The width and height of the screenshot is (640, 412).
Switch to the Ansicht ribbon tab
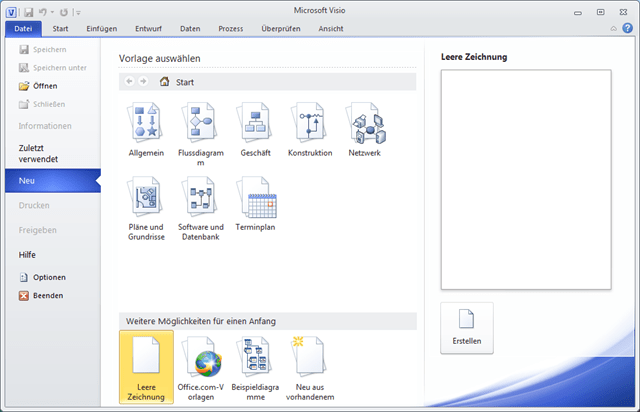click(x=331, y=29)
